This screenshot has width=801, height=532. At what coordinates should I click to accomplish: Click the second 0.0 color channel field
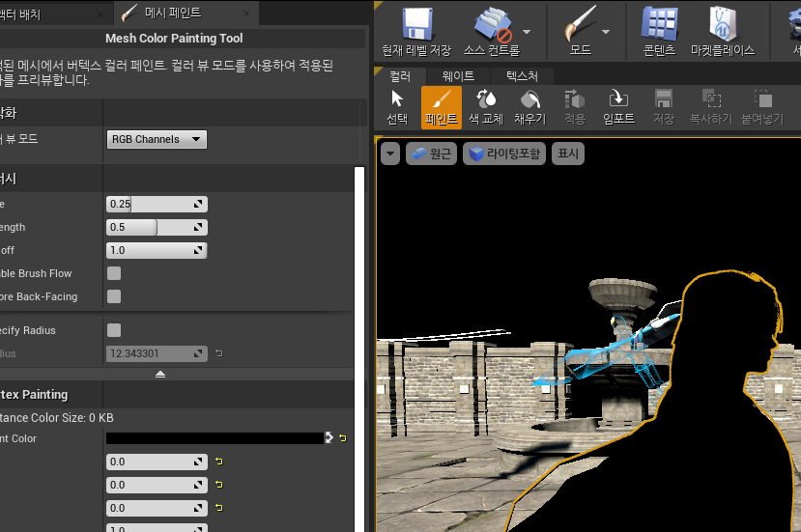click(157, 485)
